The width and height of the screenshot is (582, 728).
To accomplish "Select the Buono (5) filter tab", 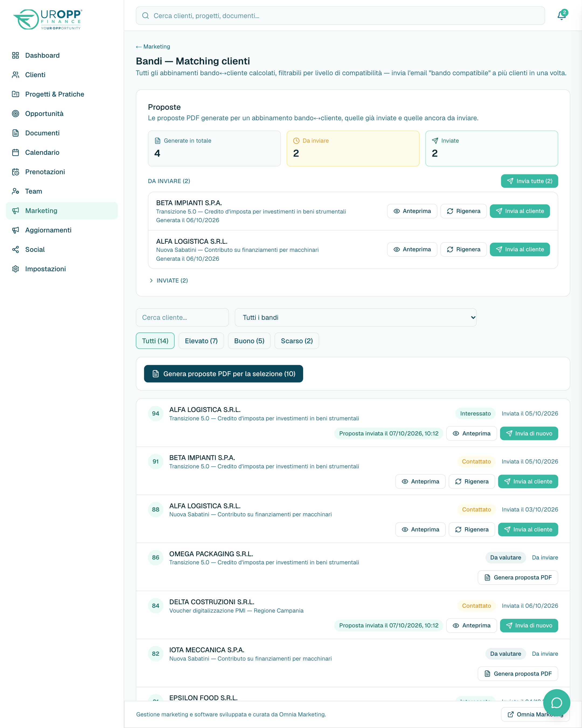I will pos(249,341).
